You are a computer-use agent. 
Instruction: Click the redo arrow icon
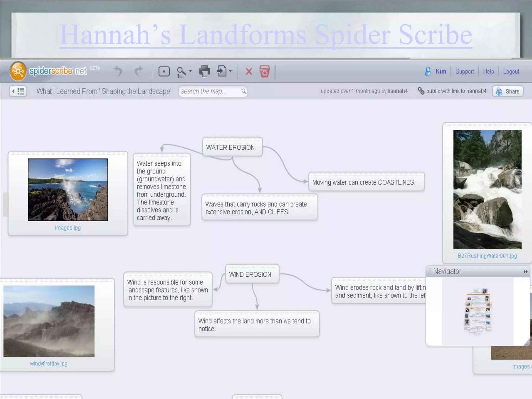coord(139,71)
